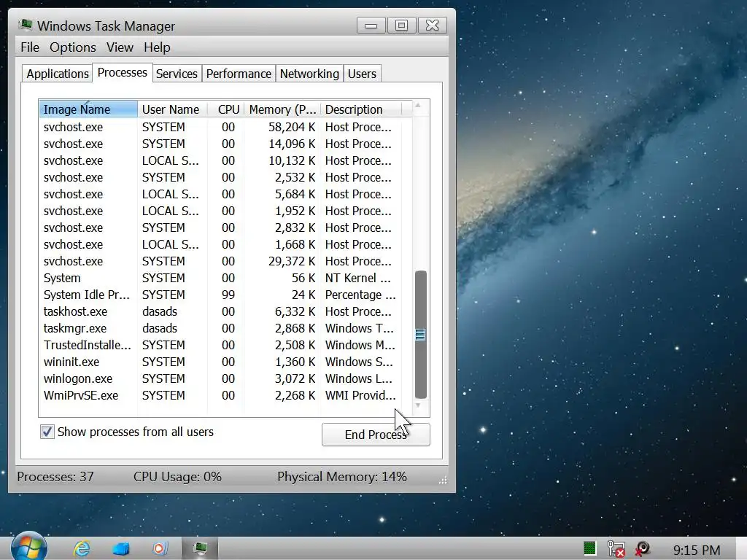Switch to the Users tab

coord(362,74)
